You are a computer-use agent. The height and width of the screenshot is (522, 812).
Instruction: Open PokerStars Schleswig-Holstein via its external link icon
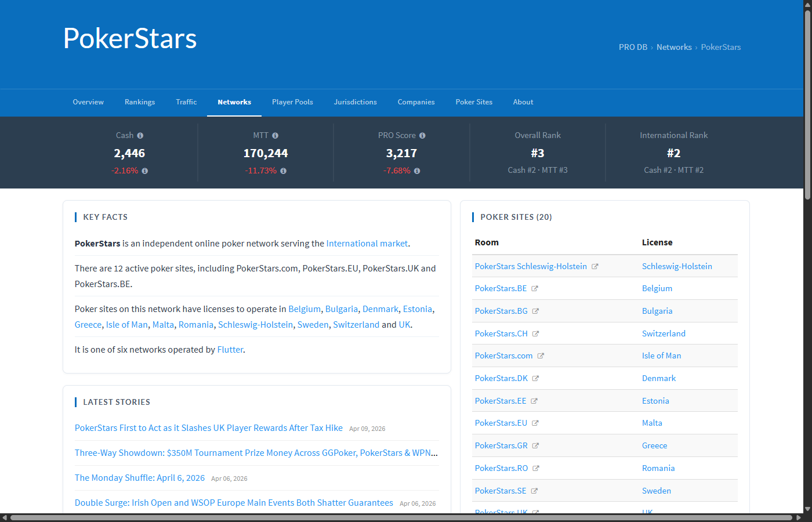[x=595, y=266]
